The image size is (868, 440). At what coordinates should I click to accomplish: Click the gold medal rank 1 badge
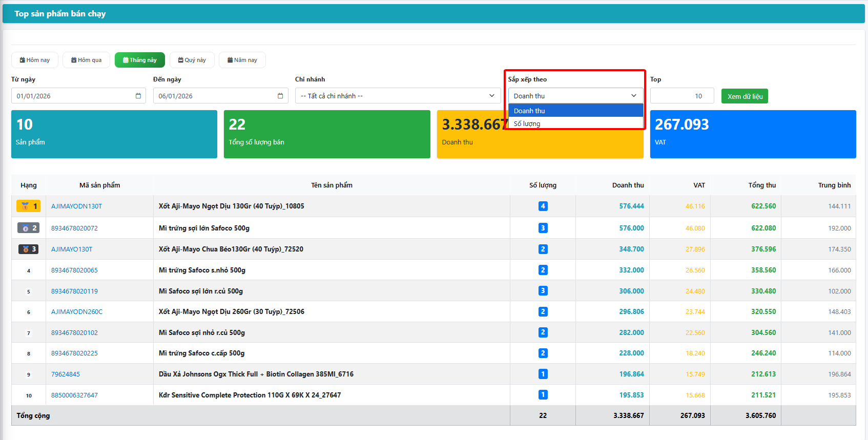pos(29,206)
